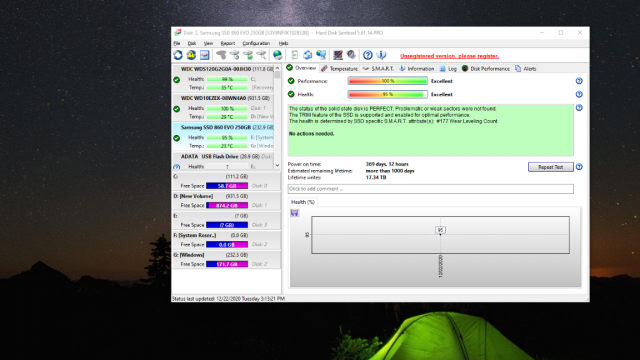Click the gray shield toolbar icon

(x=351, y=55)
